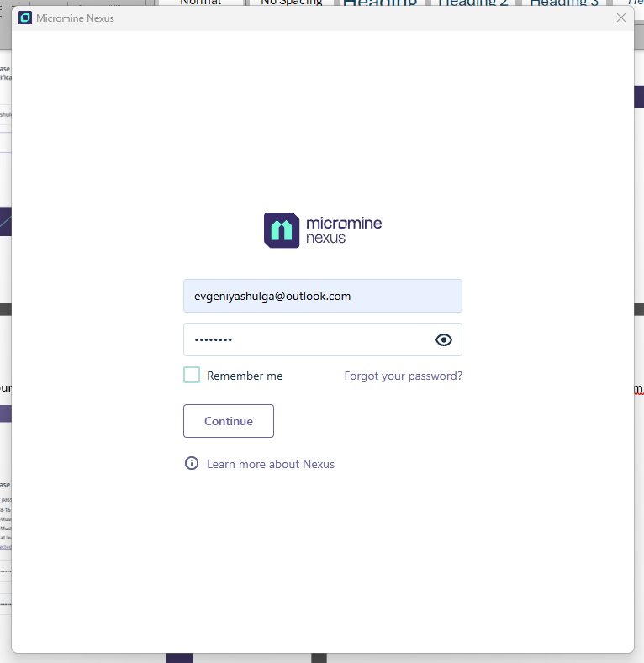Apply No Spacing style in background window
The image size is (644, 663).
tap(292, 3)
